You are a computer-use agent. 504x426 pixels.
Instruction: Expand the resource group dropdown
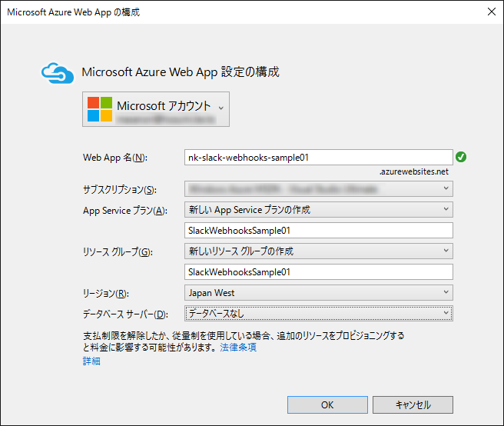[319, 251]
